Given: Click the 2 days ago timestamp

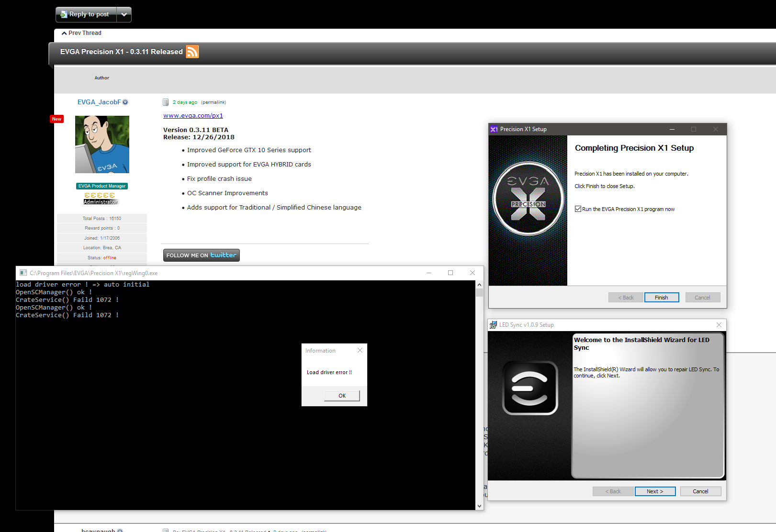Looking at the screenshot, I should 185,102.
